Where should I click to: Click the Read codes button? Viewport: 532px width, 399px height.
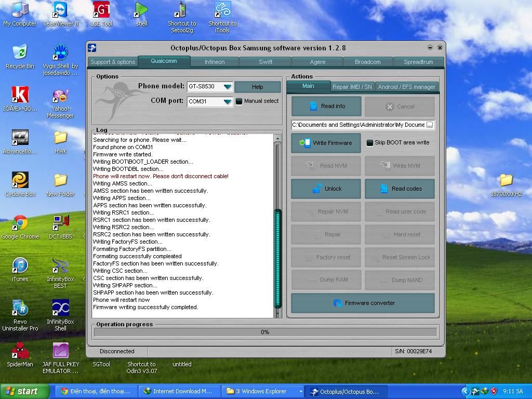[x=400, y=189]
